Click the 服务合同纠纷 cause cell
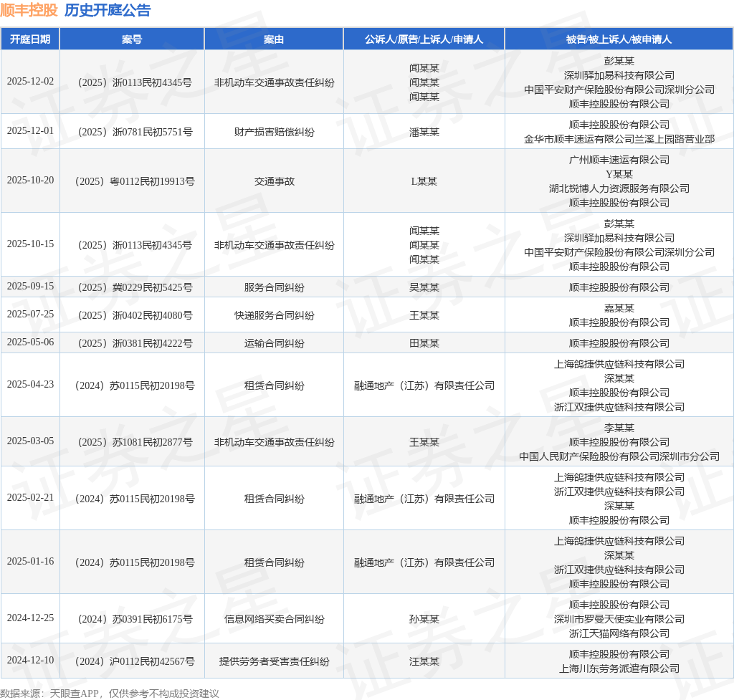The width and height of the screenshot is (734, 700). tap(274, 287)
